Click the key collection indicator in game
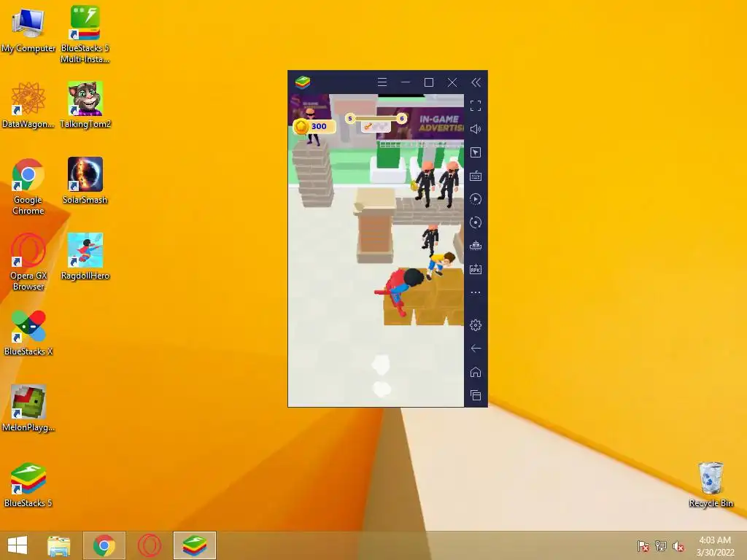 pyautogui.click(x=376, y=127)
